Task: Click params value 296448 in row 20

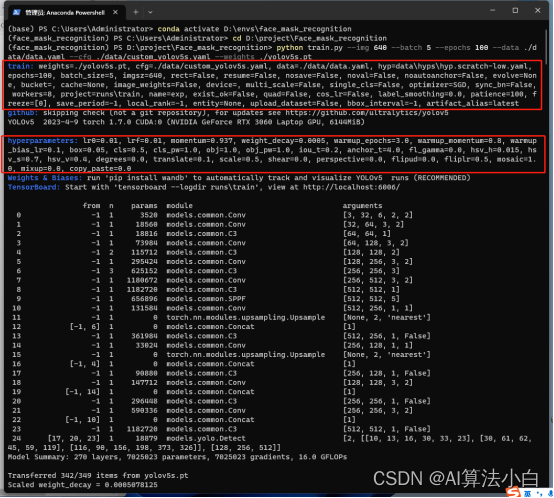Action: click(144, 401)
